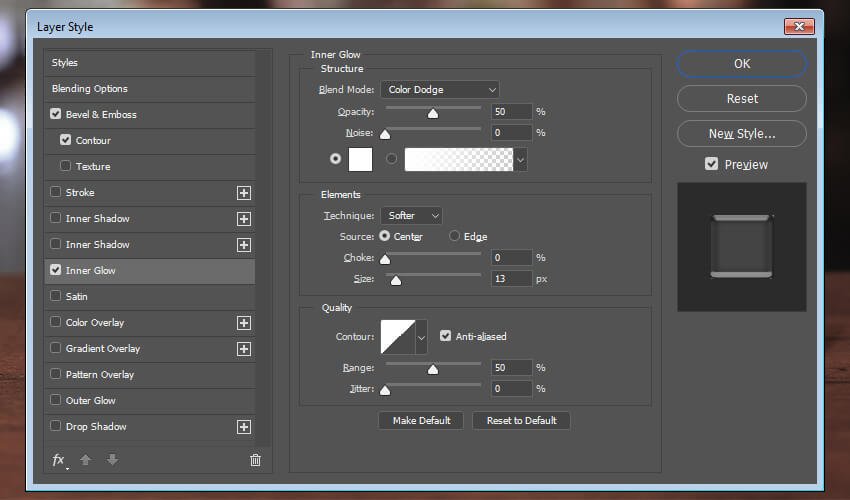This screenshot has width=850, height=500.
Task: Click the Opacity value field
Action: pyautogui.click(x=511, y=112)
